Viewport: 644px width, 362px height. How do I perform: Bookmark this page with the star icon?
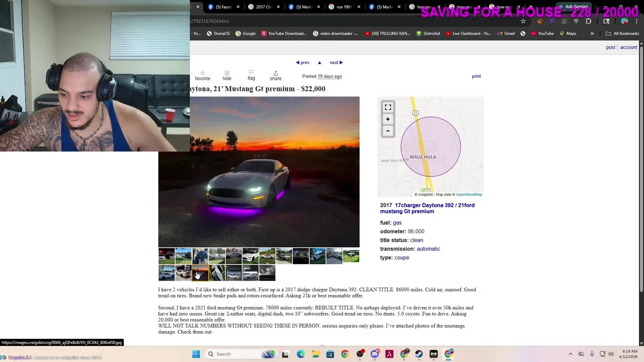click(x=523, y=21)
